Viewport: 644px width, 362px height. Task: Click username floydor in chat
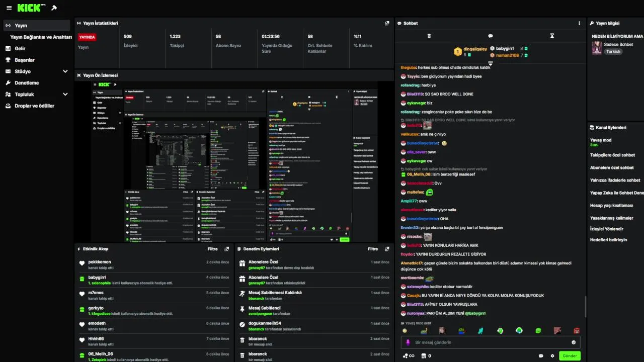[408, 254]
